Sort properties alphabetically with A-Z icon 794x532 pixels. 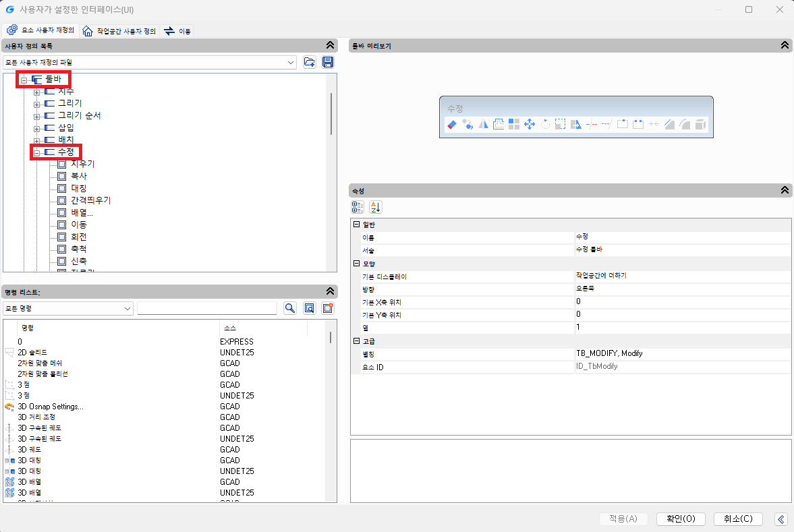(x=375, y=207)
